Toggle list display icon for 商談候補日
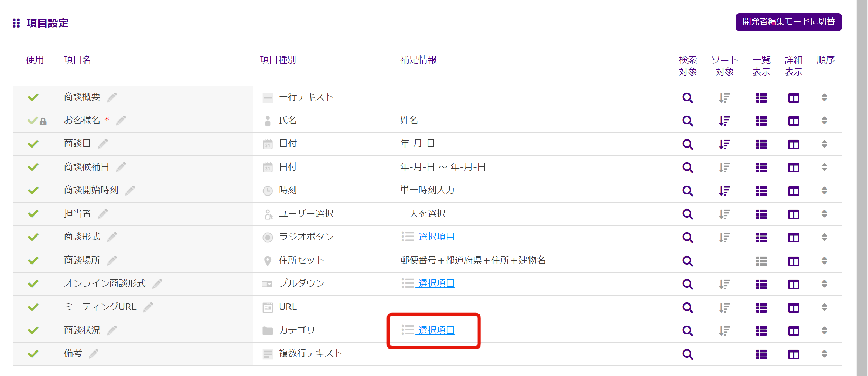 pyautogui.click(x=761, y=168)
